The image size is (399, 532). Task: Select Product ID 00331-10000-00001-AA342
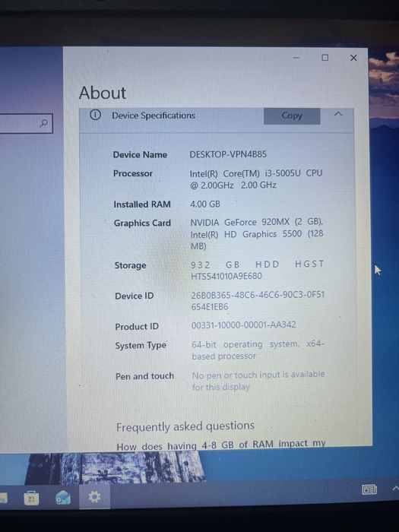(x=244, y=325)
